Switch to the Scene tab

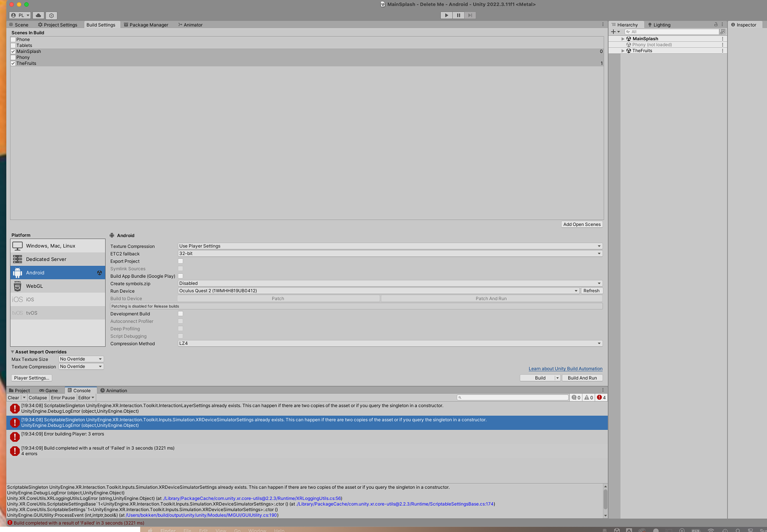tap(19, 25)
